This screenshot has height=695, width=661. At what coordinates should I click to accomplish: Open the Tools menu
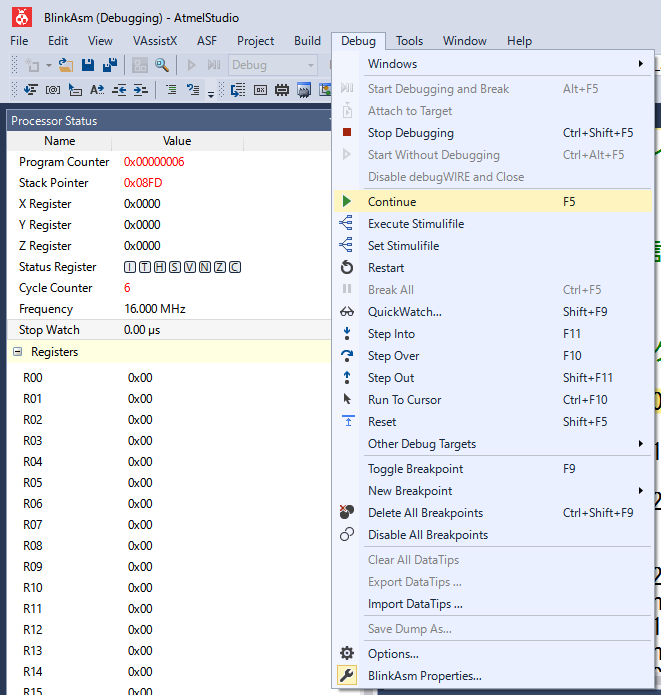pos(409,41)
